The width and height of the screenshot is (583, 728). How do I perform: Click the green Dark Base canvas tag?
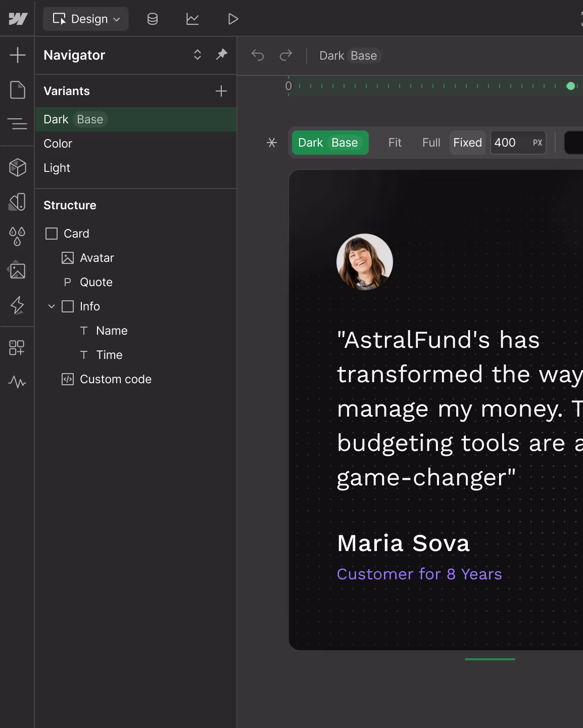pos(330,143)
